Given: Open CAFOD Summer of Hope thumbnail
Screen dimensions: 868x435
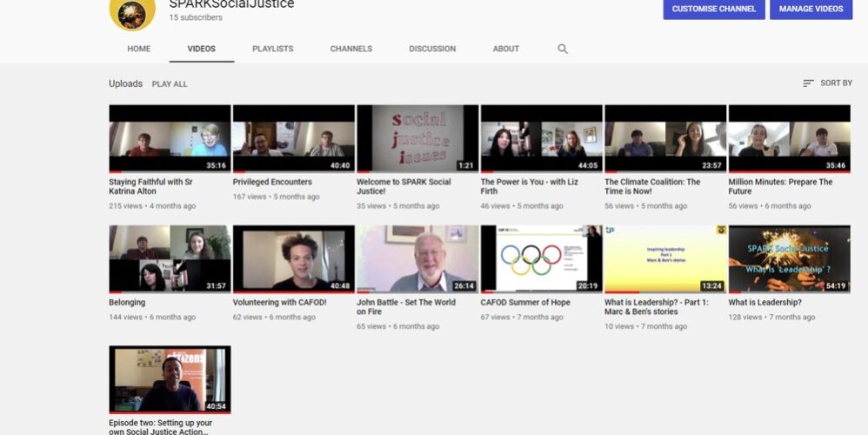Looking at the screenshot, I should [x=541, y=259].
